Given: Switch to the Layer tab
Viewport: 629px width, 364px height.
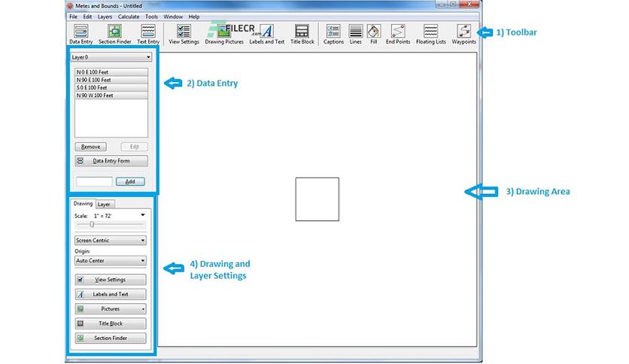Looking at the screenshot, I should pyautogui.click(x=105, y=205).
